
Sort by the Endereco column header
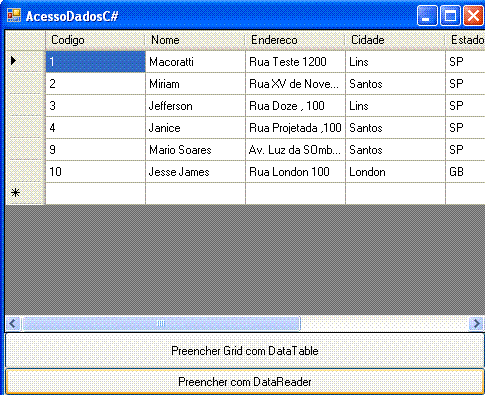295,40
